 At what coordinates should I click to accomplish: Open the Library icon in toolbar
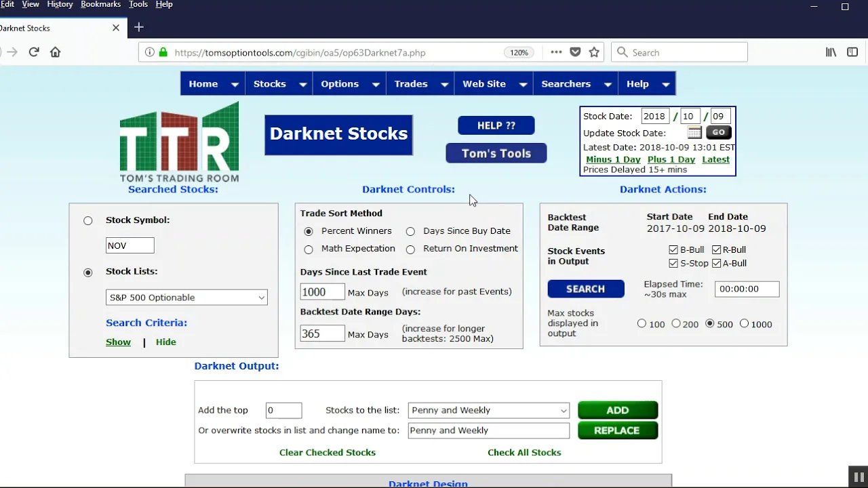[x=831, y=52]
